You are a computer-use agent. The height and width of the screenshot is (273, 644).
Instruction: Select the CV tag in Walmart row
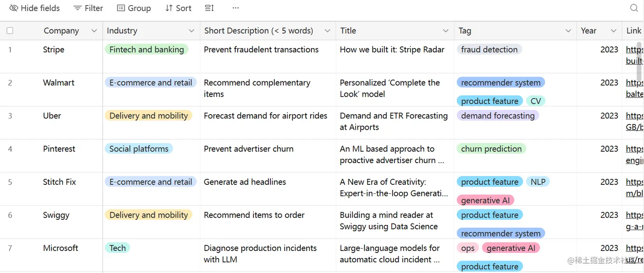536,101
